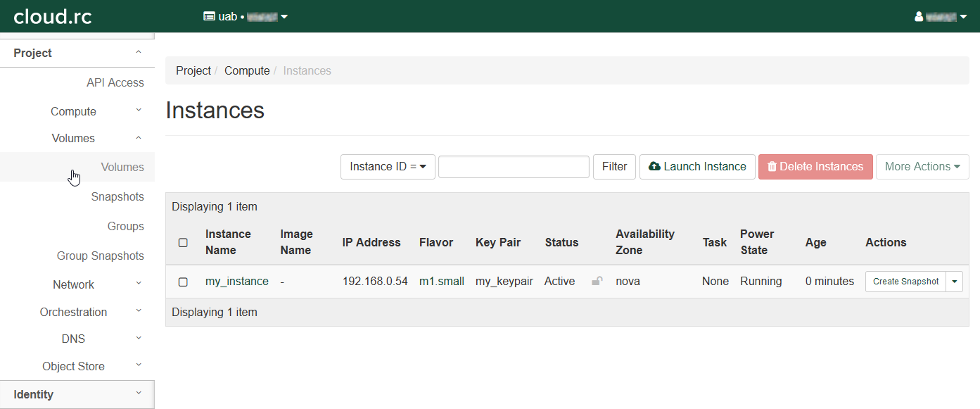980x409 pixels.
Task: Toggle the select-all instances checkbox in the header
Action: point(183,242)
